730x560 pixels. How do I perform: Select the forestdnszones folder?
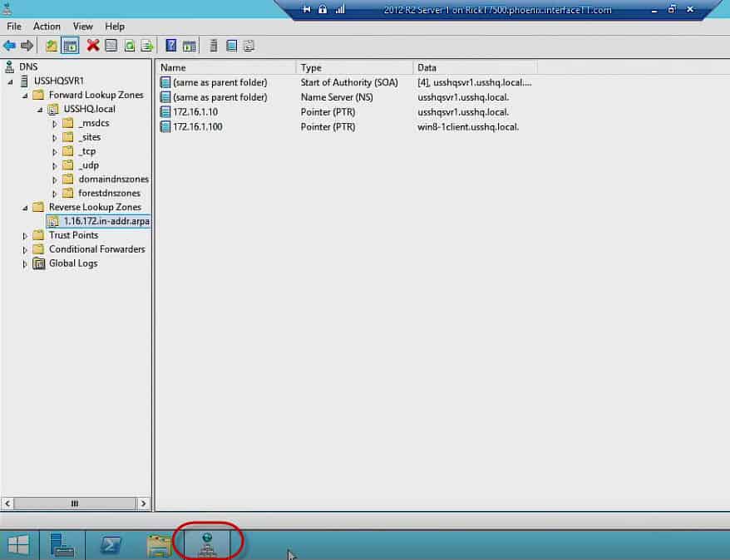tap(110, 193)
